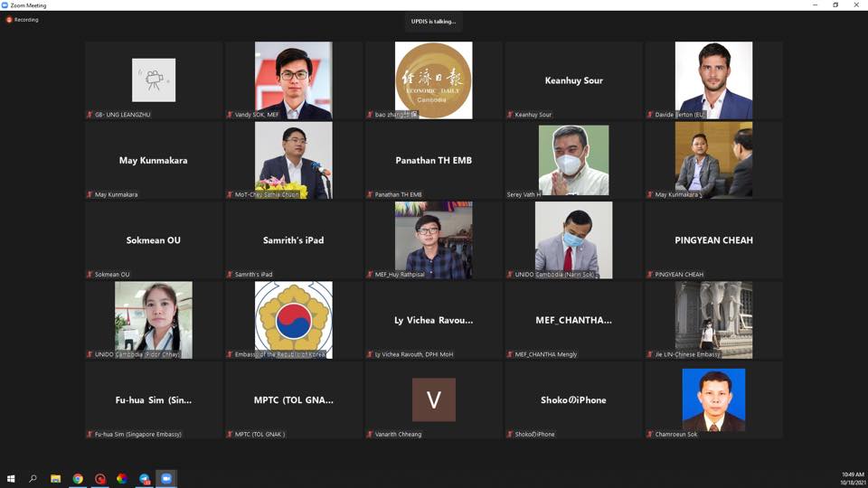
Task: Click the "UPDIS is talking..." banner
Action: 433,22
